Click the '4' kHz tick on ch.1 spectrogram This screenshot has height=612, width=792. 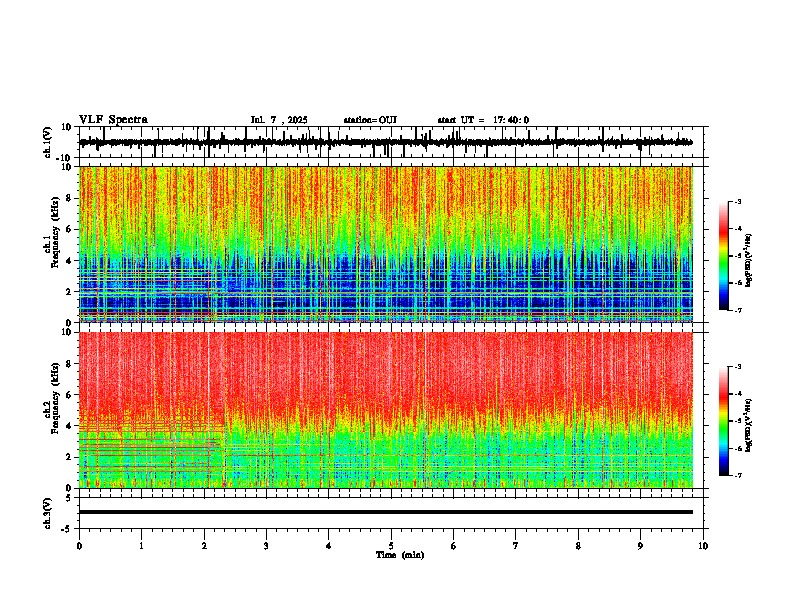(x=70, y=261)
